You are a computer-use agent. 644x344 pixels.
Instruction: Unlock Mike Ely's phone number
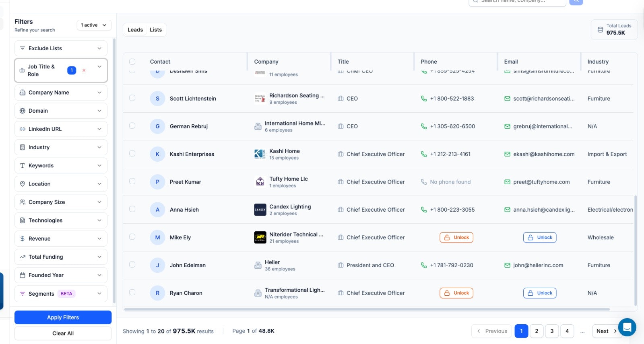(456, 237)
